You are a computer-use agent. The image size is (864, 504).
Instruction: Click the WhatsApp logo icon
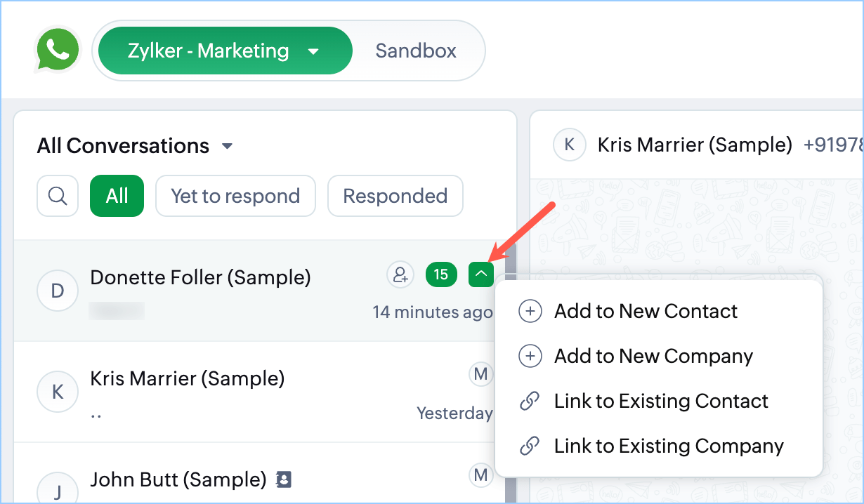coord(58,50)
